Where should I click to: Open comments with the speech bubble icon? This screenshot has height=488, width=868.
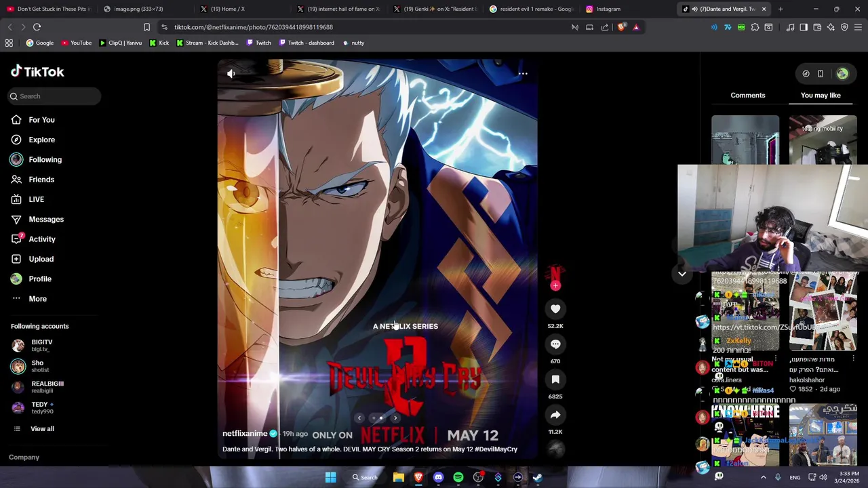click(x=555, y=344)
